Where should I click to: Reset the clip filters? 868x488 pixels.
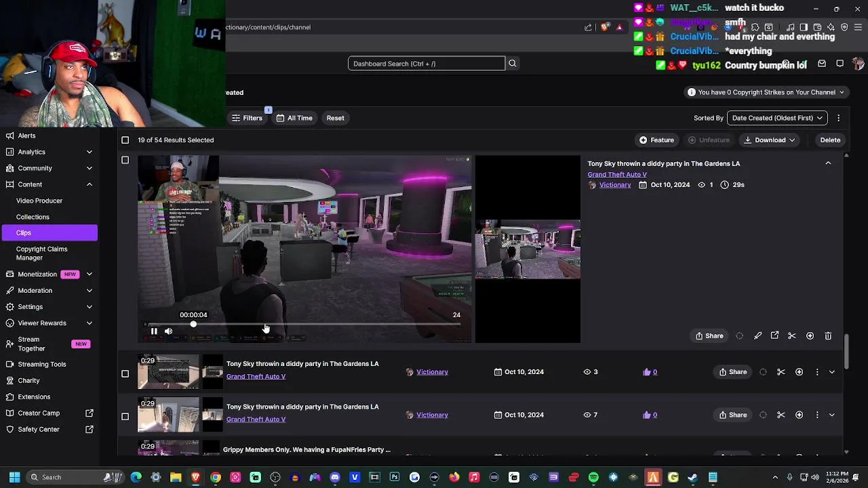pos(335,118)
